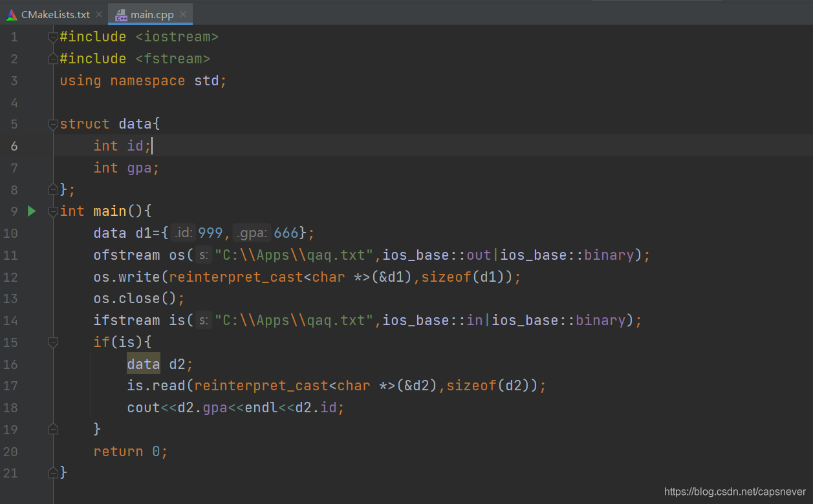Click the path string on the ofstream line

[x=294, y=255]
